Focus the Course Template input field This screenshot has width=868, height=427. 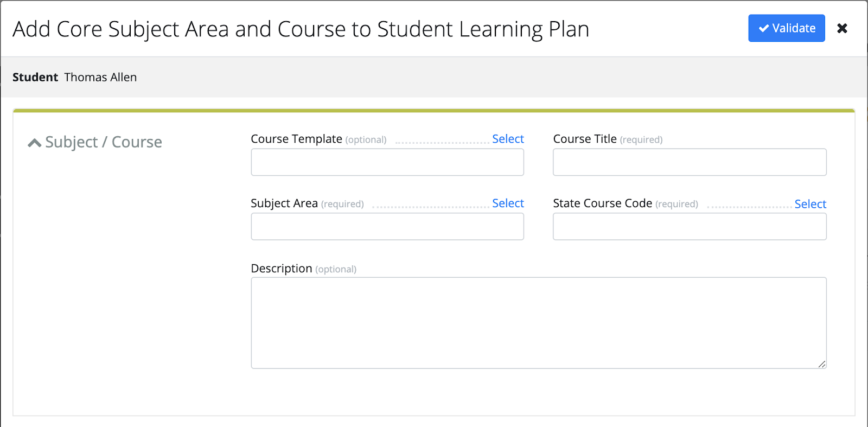tap(387, 162)
